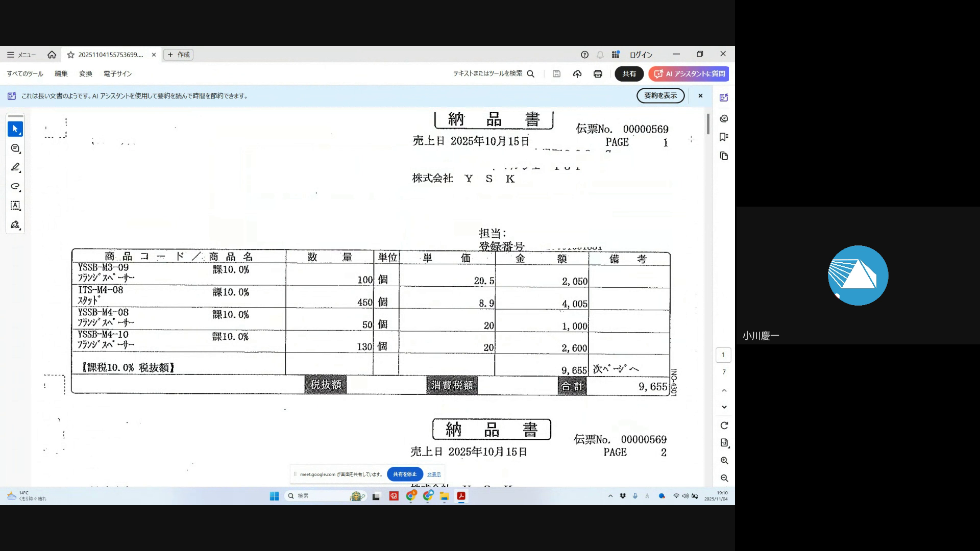Open the 編集 menu
Viewport: 980px width, 551px height.
[61, 74]
